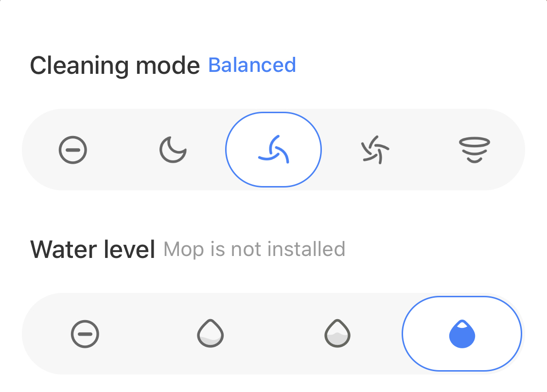The width and height of the screenshot is (547, 392).
Task: Turn off suction with the minus-circle icon
Action: 72,150
